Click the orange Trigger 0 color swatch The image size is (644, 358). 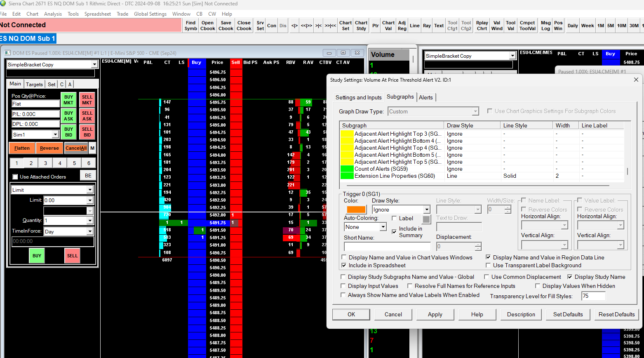coord(356,210)
